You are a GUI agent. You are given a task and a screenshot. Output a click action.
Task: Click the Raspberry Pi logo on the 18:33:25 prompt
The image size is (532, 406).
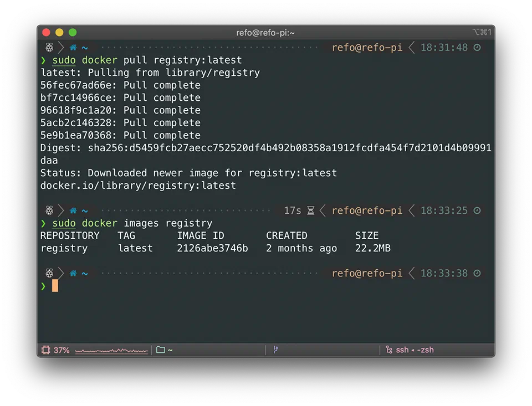click(x=49, y=210)
